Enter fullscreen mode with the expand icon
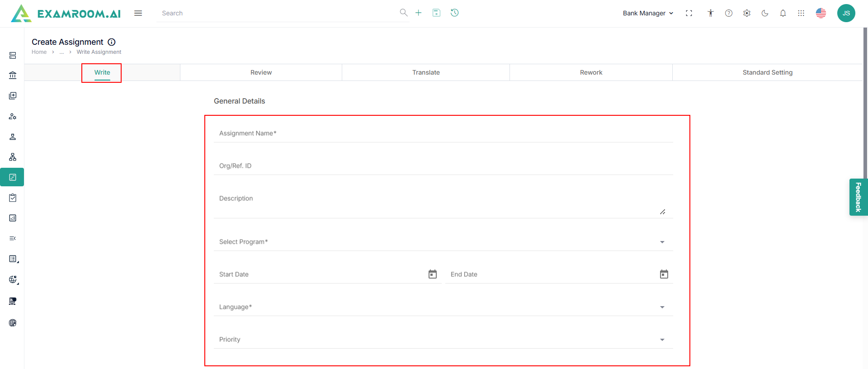Image resolution: width=868 pixels, height=369 pixels. tap(689, 13)
